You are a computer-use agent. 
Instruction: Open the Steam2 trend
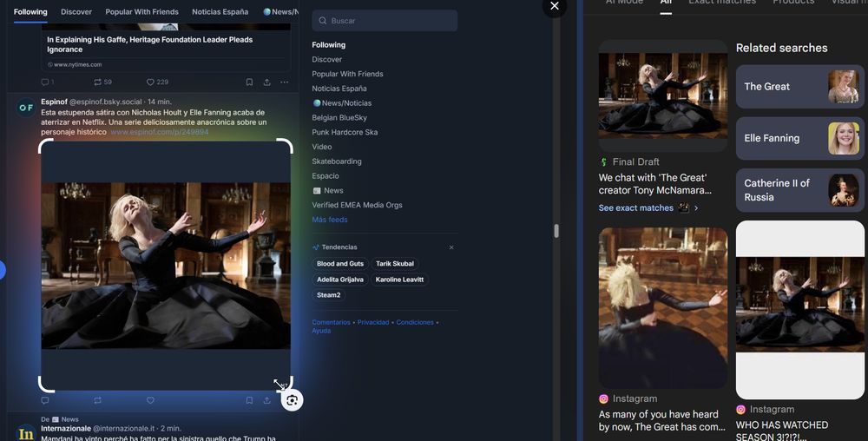(328, 295)
